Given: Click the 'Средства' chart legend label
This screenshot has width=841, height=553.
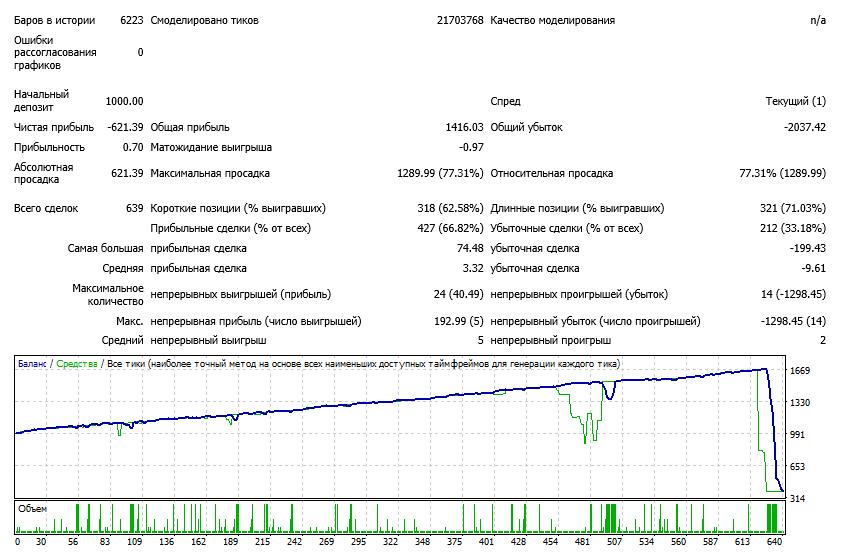Looking at the screenshot, I should tap(77, 364).
